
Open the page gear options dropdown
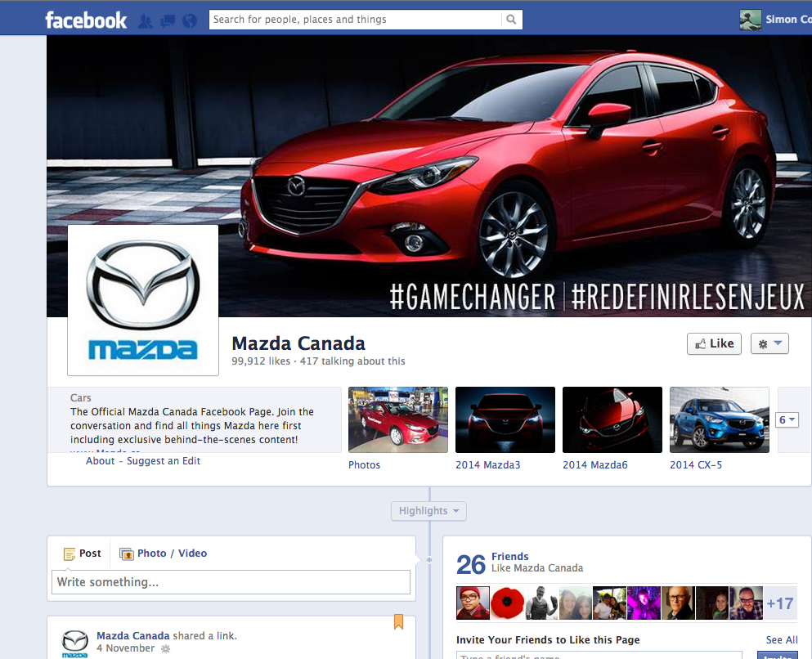click(x=769, y=343)
